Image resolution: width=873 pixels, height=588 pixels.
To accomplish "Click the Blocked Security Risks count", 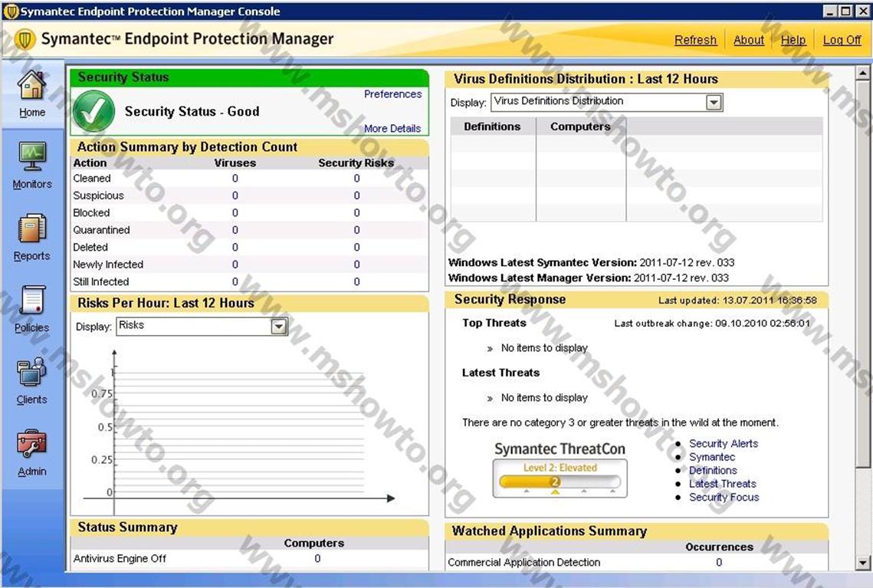I will [x=356, y=212].
